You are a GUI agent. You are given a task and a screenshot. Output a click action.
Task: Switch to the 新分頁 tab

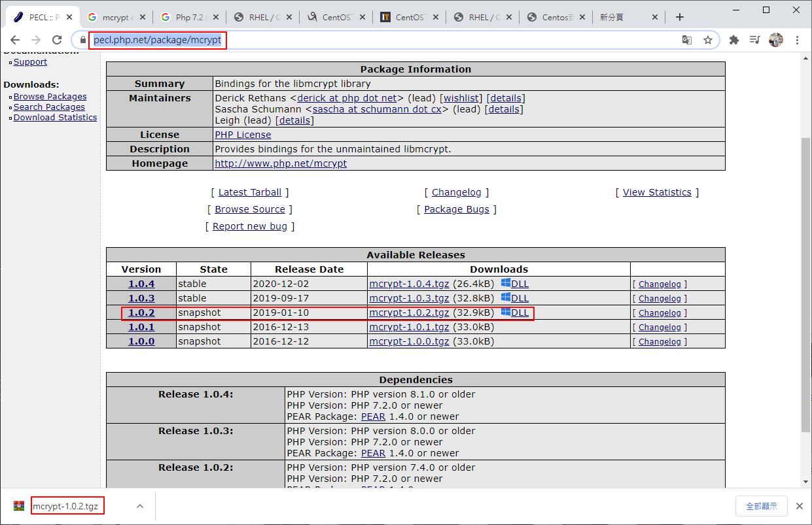tap(628, 18)
